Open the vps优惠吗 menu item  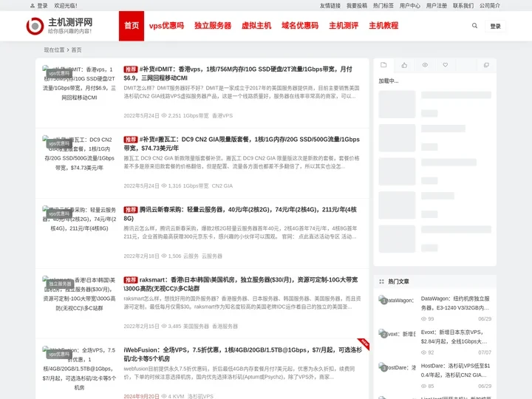tap(166, 26)
